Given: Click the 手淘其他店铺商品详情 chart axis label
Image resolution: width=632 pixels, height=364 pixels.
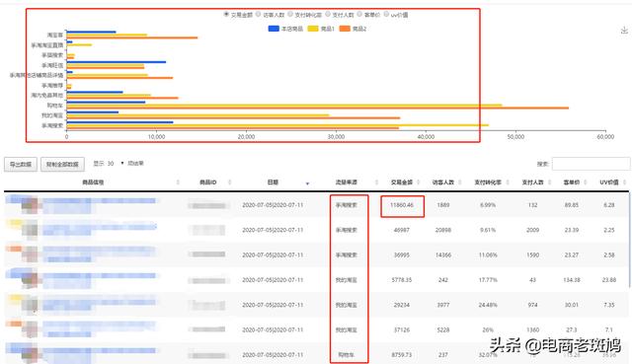Looking at the screenshot, I should (37, 75).
